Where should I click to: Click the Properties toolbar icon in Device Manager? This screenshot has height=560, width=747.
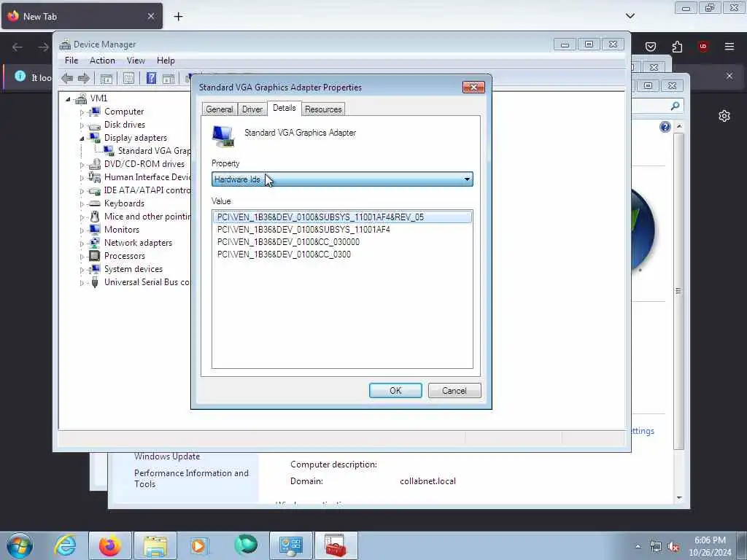coord(128,79)
